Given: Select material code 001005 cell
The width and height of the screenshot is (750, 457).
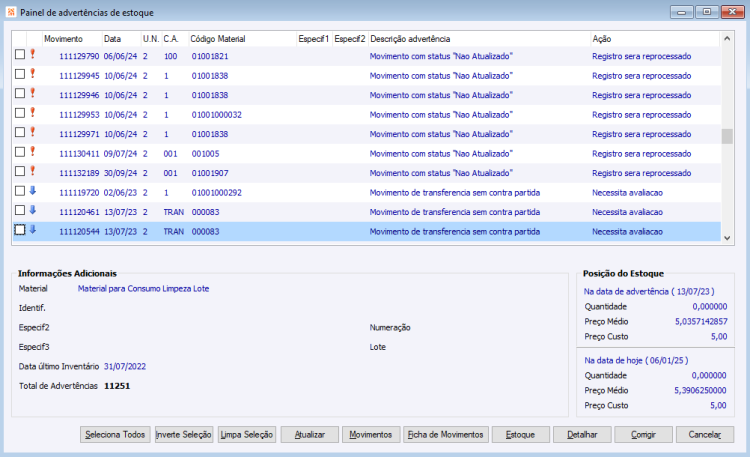Looking at the screenshot, I should [x=205, y=154].
